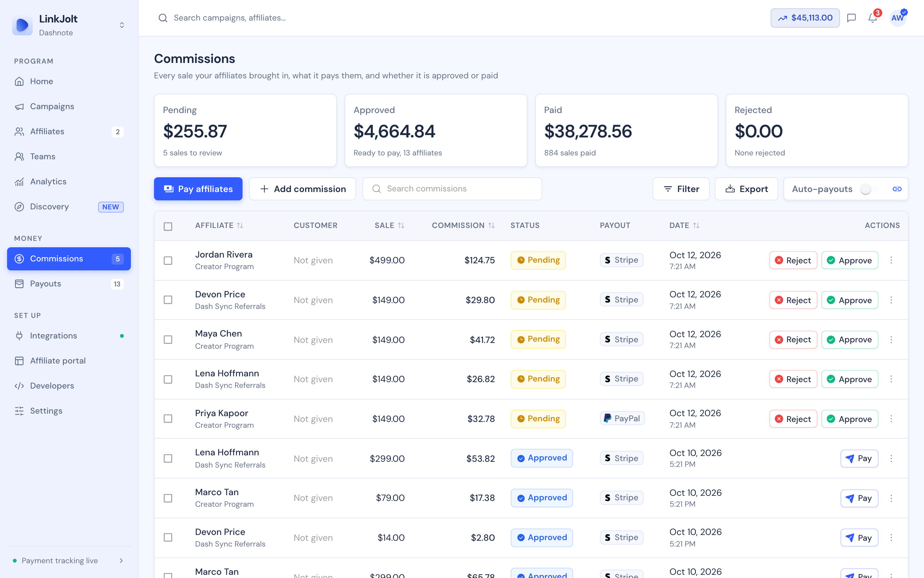This screenshot has height=578, width=924.
Task: Open notifications bell with 3 alerts
Action: 873,18
